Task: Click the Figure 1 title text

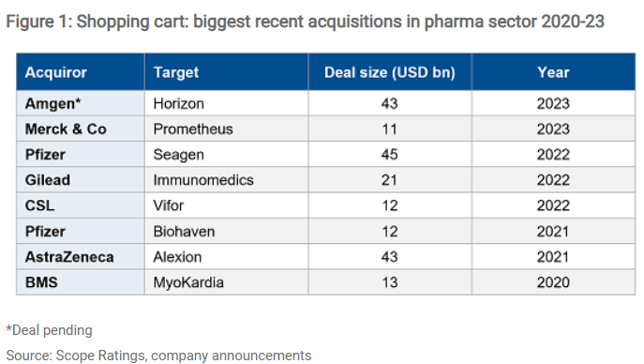Action: tap(306, 22)
